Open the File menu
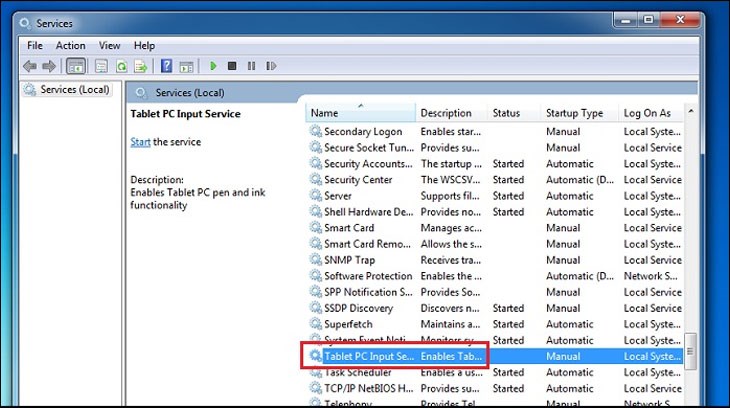Screen dimensions: 730x408 click(x=35, y=45)
